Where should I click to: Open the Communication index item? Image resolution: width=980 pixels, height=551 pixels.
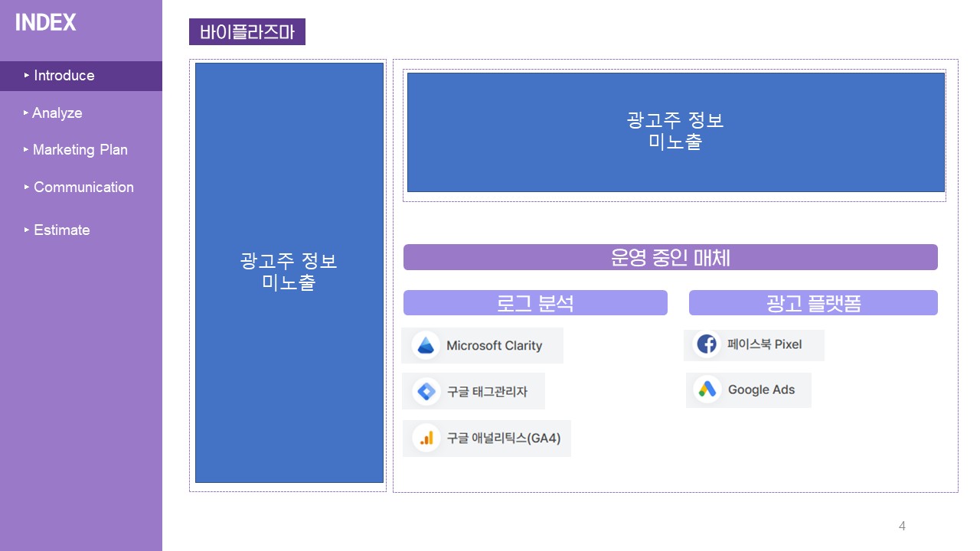(83, 187)
